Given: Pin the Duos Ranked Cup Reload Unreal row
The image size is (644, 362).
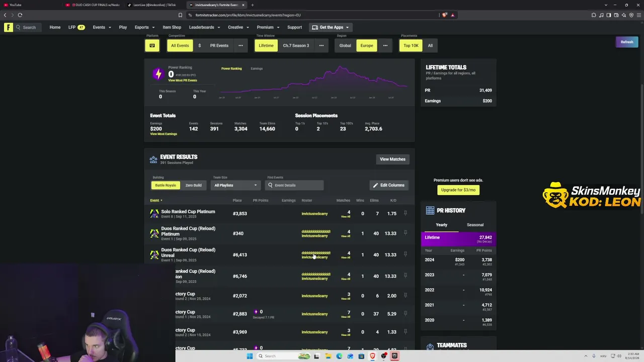Looking at the screenshot, I should (405, 254).
